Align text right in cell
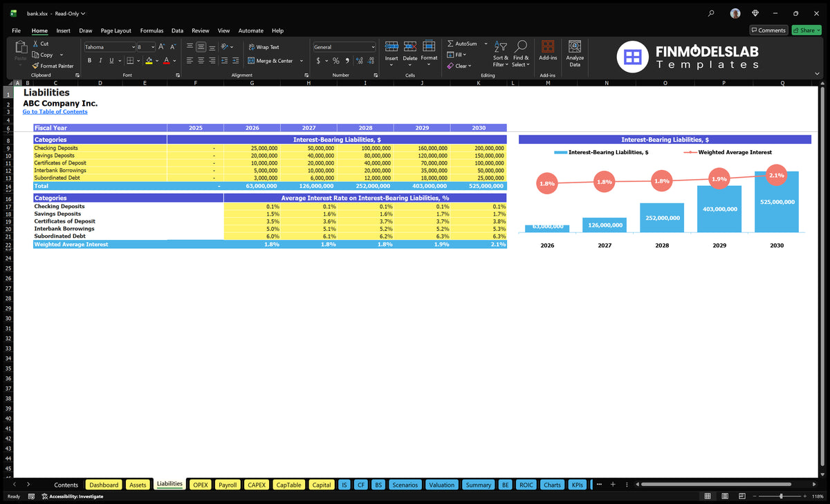The image size is (830, 504). pos(212,61)
